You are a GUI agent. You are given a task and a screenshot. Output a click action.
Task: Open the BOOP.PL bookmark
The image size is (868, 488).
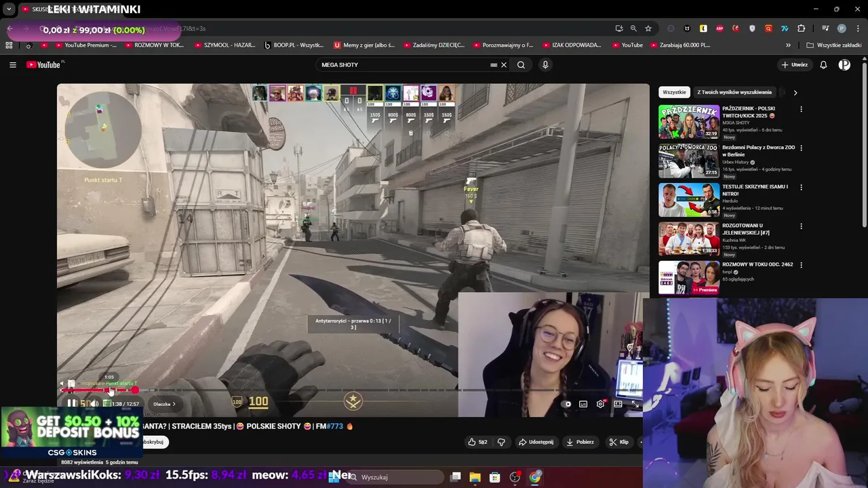pos(294,45)
